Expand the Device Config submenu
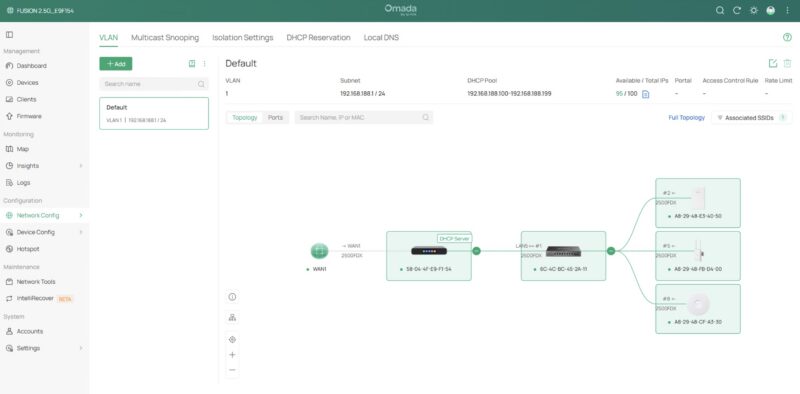The height and width of the screenshot is (394, 800). point(81,232)
